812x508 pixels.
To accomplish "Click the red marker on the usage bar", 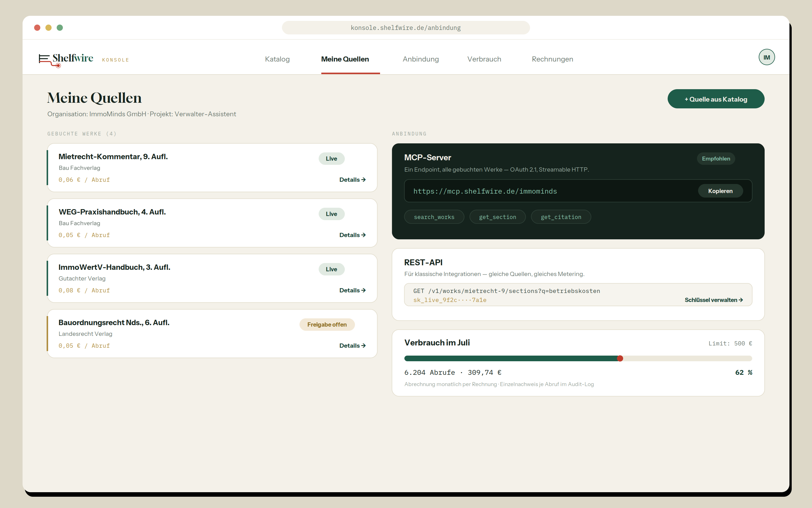I will point(620,358).
